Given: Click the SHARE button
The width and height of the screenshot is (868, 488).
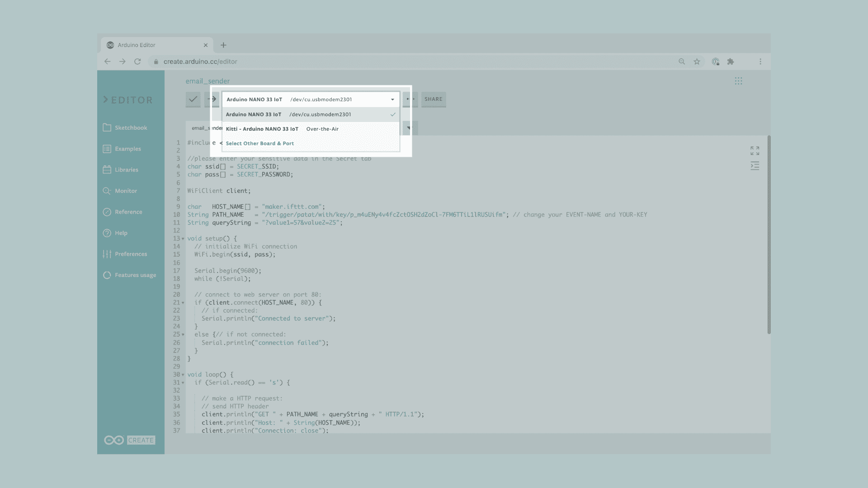Looking at the screenshot, I should pos(433,99).
